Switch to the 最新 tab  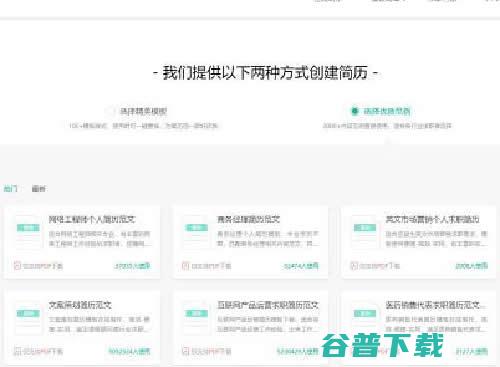point(39,189)
